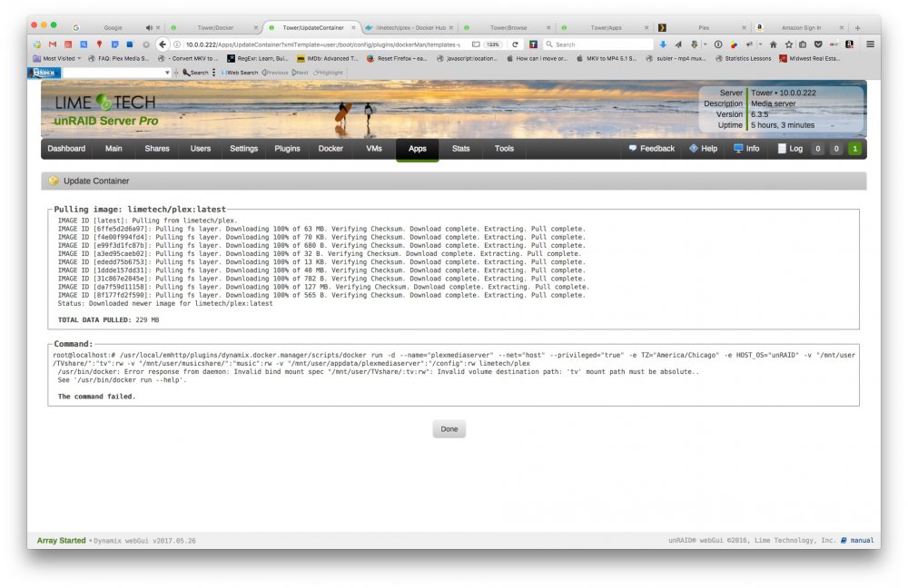Viewport: 908px width, 588px height.
Task: Open the Shares menu item
Action: tap(157, 149)
